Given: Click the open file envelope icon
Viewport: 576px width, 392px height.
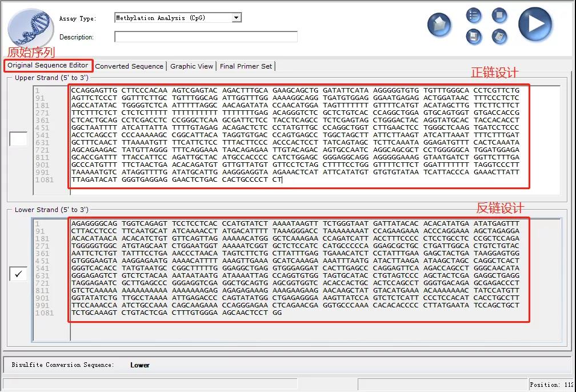Looking at the screenshot, I should tap(439, 25).
